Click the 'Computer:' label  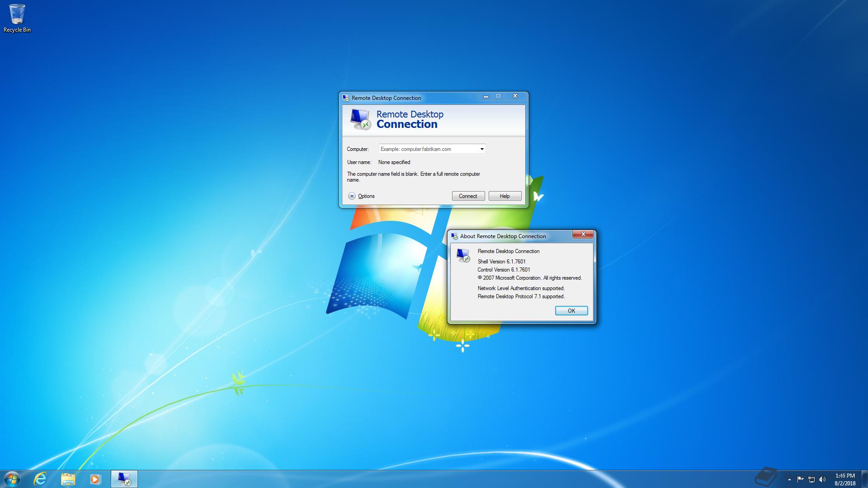pos(358,149)
